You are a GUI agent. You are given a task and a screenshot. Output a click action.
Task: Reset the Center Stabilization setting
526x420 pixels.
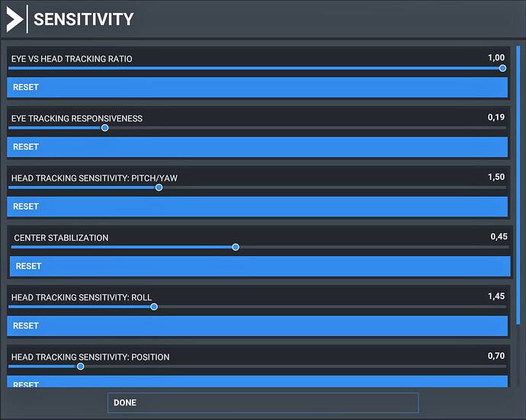(260, 266)
